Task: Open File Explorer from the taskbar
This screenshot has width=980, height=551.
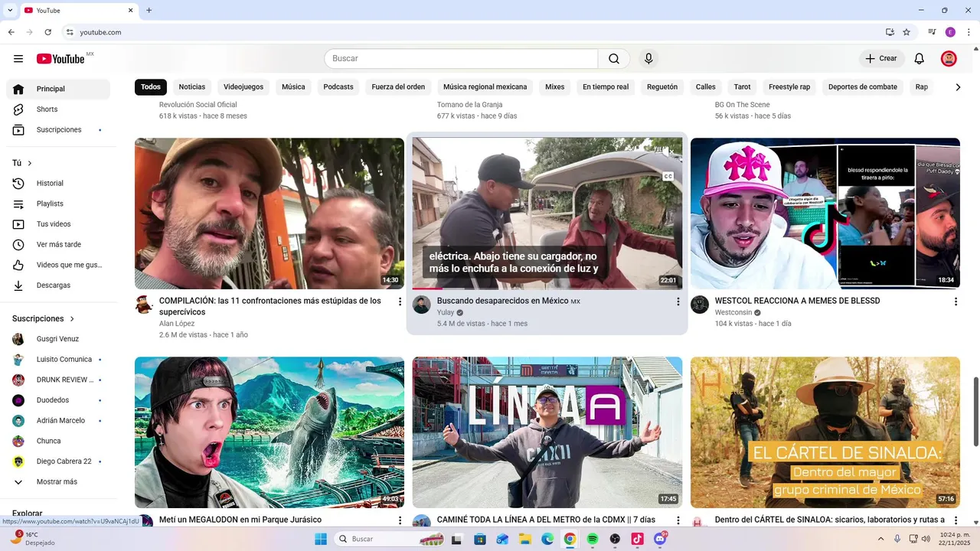Action: pos(525,539)
